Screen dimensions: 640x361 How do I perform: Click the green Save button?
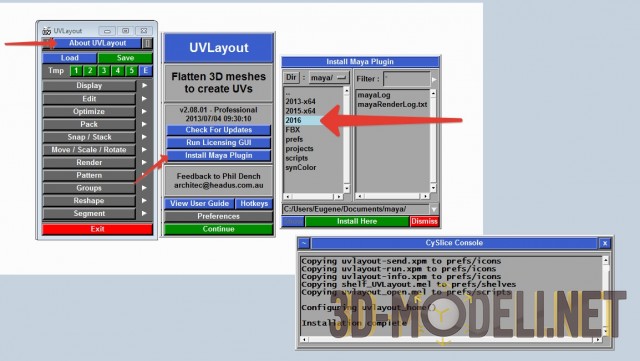coord(125,58)
